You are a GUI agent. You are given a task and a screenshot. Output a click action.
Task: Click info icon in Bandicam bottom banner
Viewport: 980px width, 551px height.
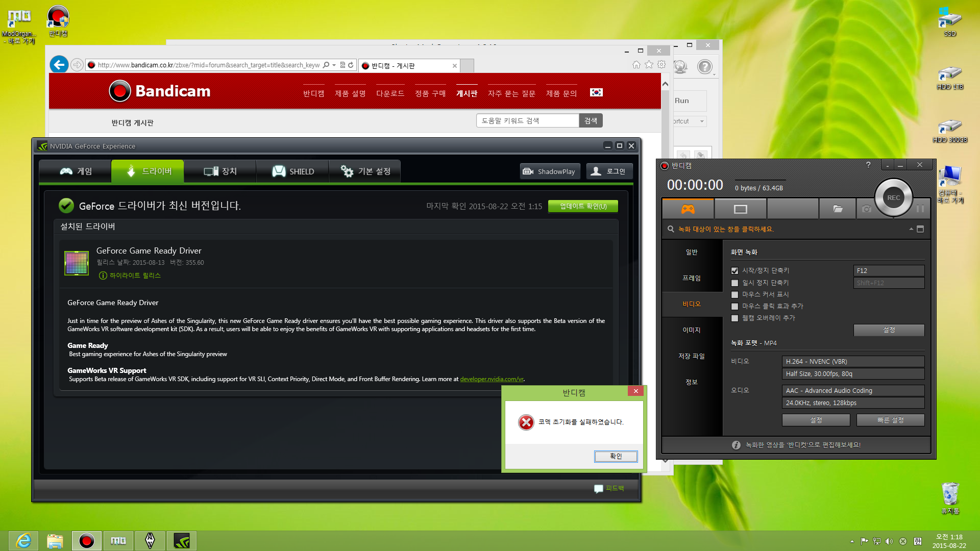[x=736, y=445]
